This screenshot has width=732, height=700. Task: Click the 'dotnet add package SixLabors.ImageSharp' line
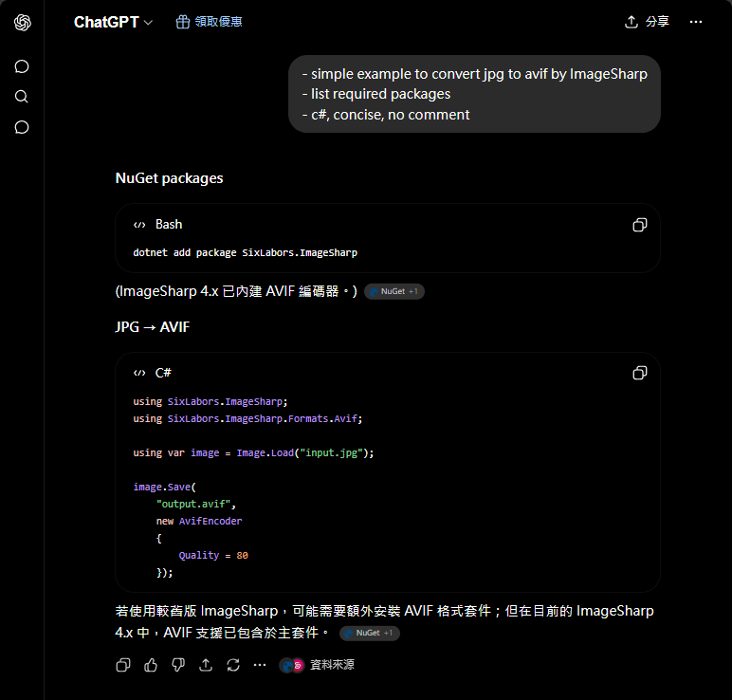(245, 252)
